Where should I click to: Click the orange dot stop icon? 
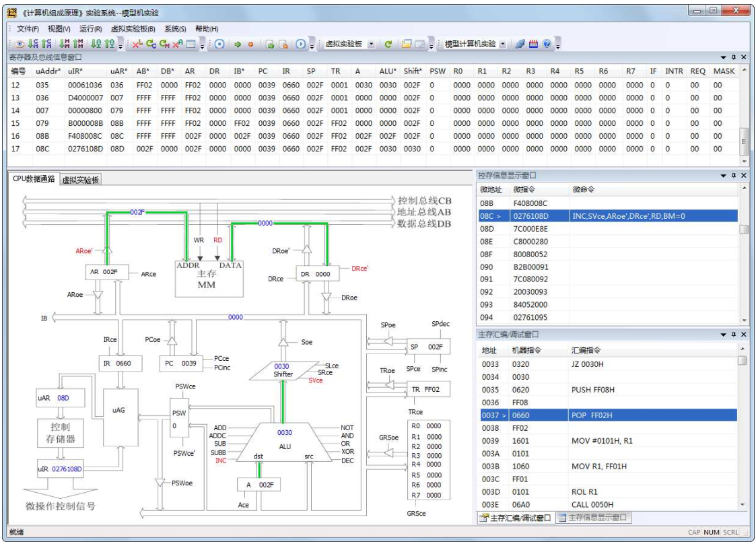tap(250, 44)
